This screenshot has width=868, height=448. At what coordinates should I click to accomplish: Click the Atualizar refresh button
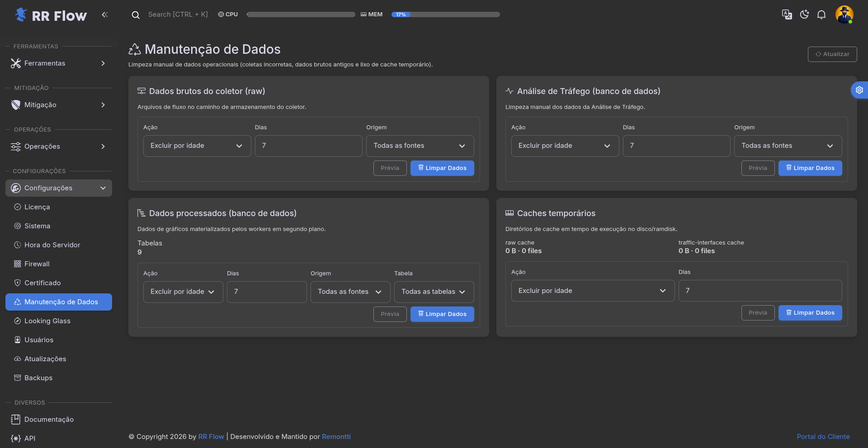point(832,54)
